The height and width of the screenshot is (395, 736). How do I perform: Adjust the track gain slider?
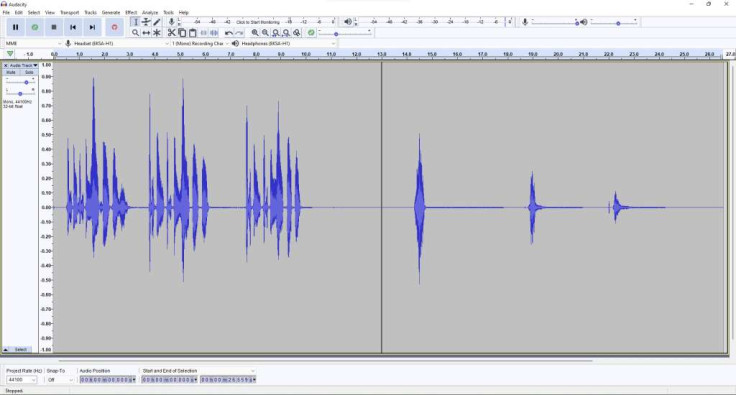[x=20, y=82]
